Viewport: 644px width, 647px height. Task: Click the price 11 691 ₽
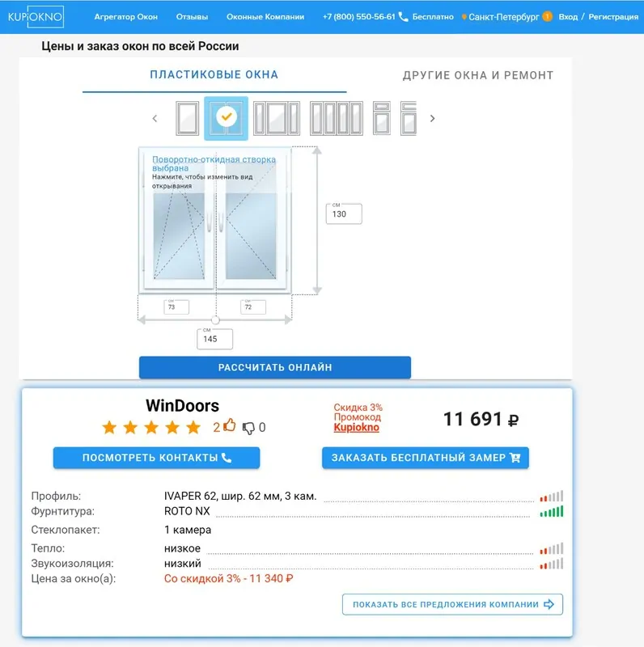(481, 419)
